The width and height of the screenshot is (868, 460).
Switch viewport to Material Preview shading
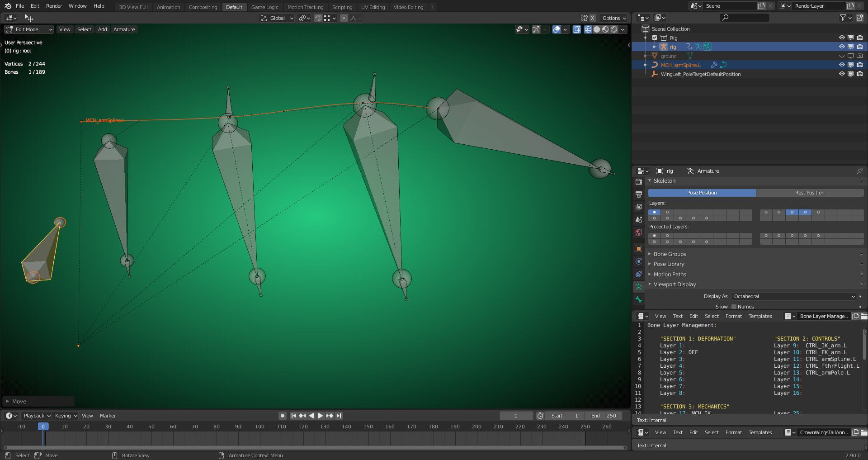pos(605,29)
